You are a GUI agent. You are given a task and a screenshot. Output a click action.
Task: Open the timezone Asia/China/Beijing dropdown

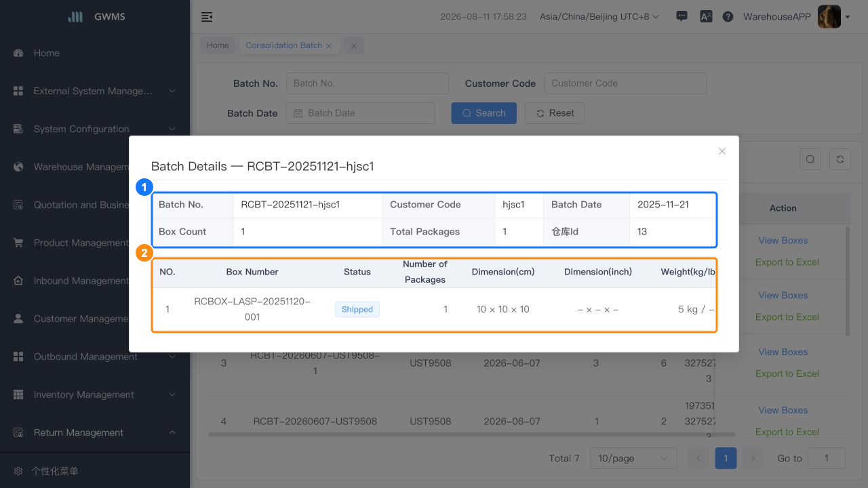click(x=599, y=17)
